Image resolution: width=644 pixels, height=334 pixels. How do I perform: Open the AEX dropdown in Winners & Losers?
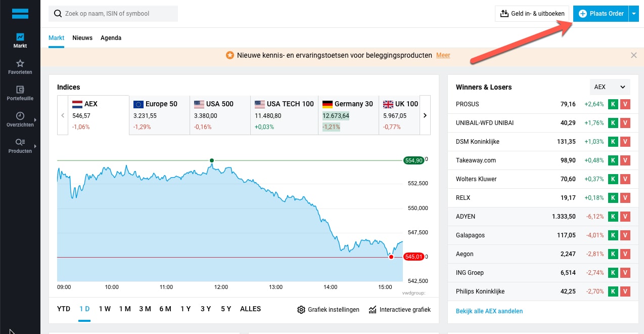pyautogui.click(x=610, y=87)
